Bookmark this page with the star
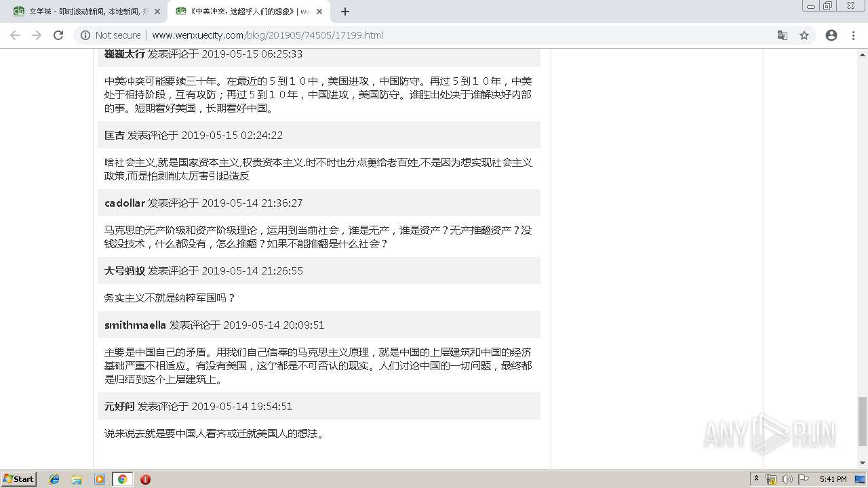 click(804, 35)
